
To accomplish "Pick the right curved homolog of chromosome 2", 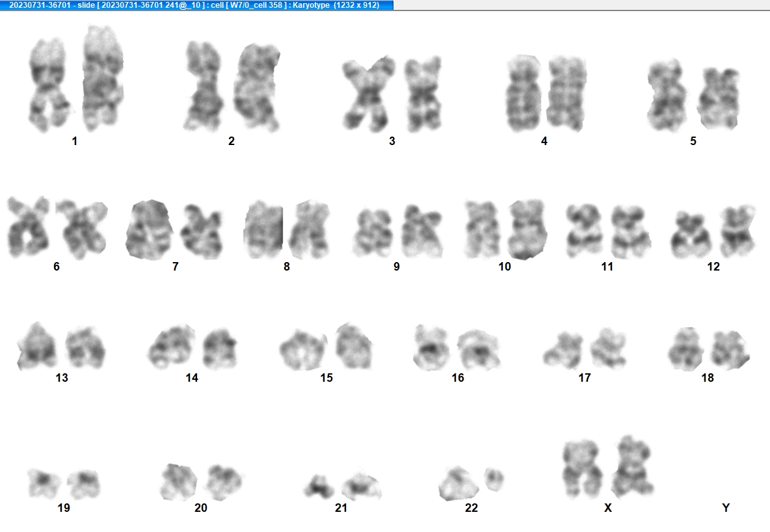I will (x=256, y=87).
